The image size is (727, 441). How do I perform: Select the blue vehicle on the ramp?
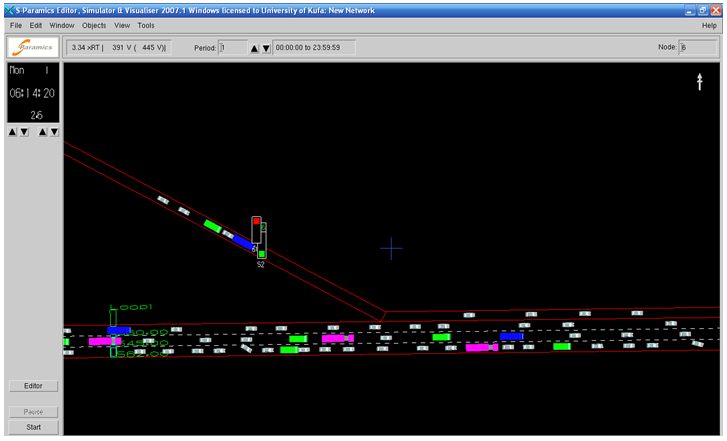click(x=242, y=241)
